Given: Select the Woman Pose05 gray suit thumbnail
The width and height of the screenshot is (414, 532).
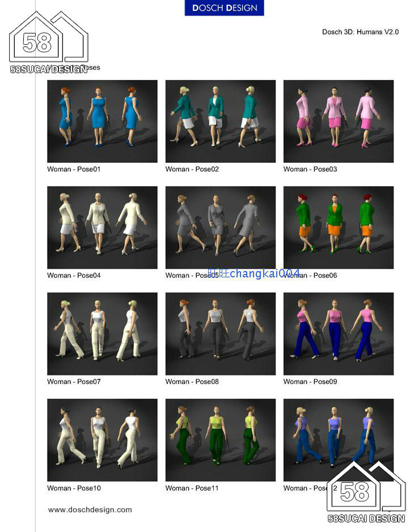Looking at the screenshot, I should [x=220, y=227].
